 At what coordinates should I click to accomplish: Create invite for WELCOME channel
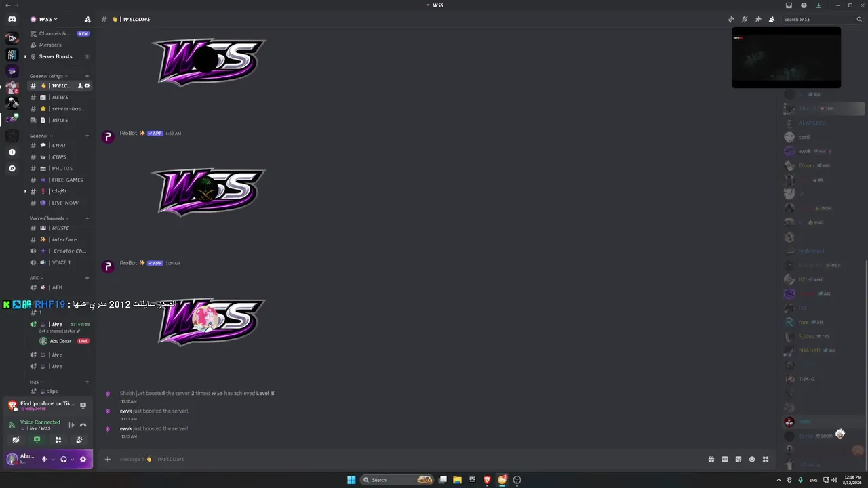tap(80, 86)
